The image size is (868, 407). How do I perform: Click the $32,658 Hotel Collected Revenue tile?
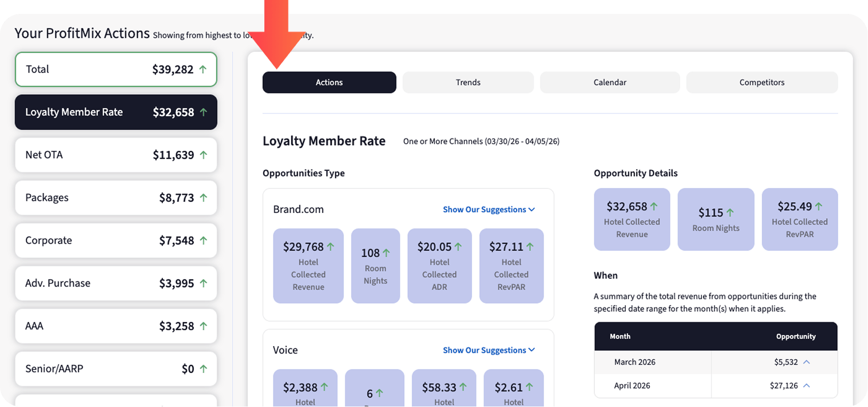pyautogui.click(x=631, y=220)
